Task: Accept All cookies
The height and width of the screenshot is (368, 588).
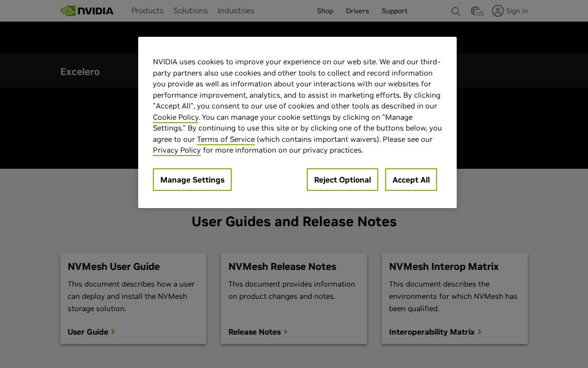Action: click(411, 180)
